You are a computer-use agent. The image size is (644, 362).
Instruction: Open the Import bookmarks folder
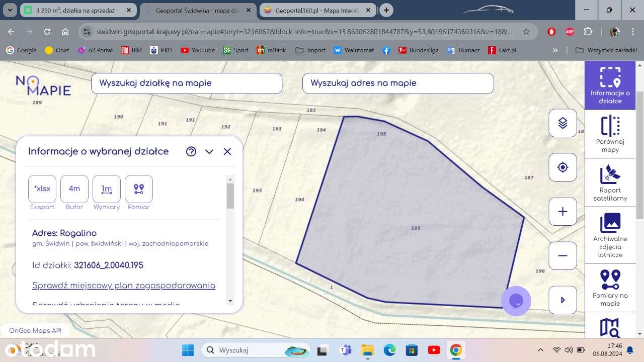[310, 50]
